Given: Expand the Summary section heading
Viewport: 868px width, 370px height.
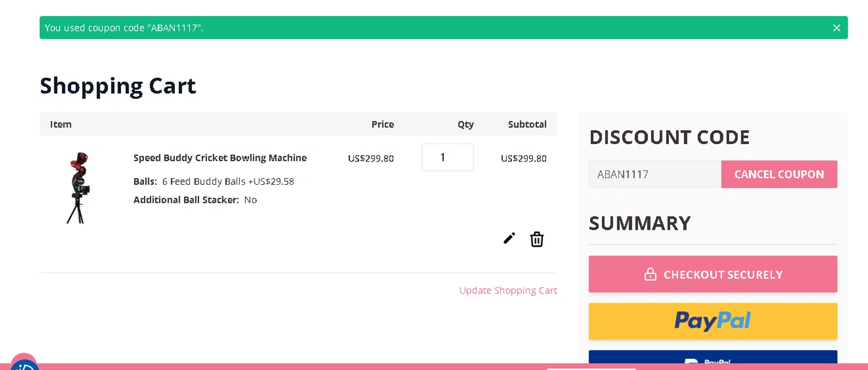Looking at the screenshot, I should point(640,223).
